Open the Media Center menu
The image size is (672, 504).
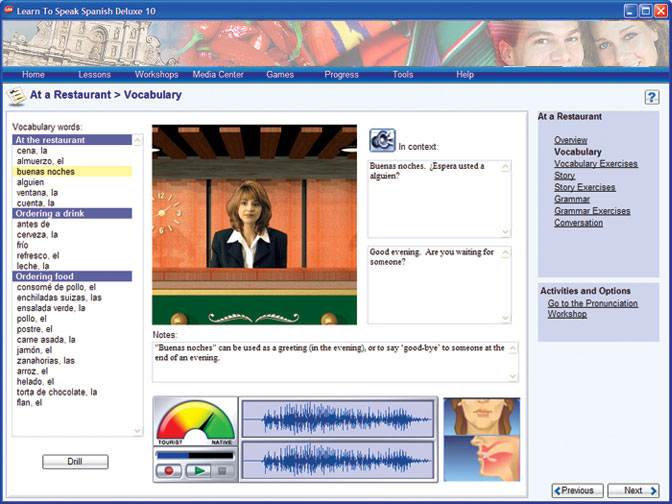tap(217, 74)
